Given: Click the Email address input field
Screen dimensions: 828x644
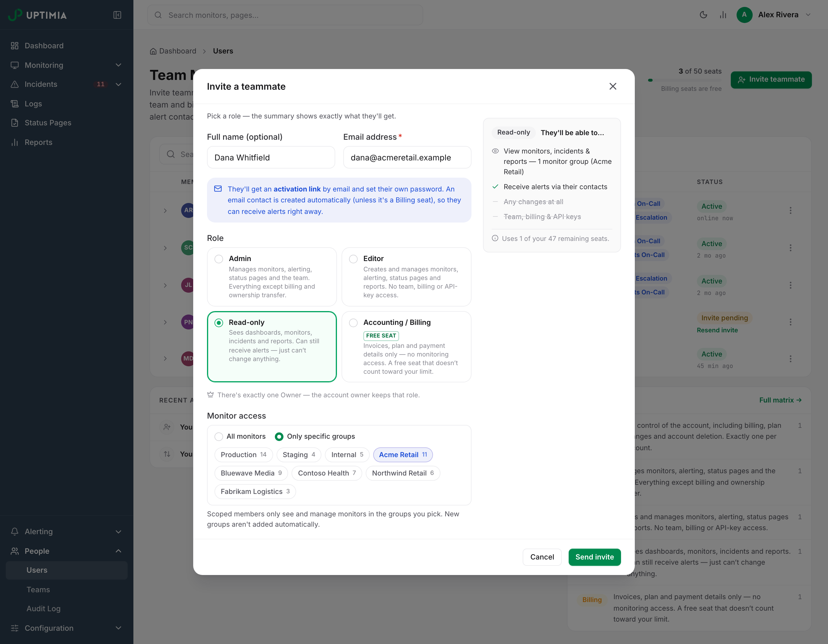Looking at the screenshot, I should [407, 157].
